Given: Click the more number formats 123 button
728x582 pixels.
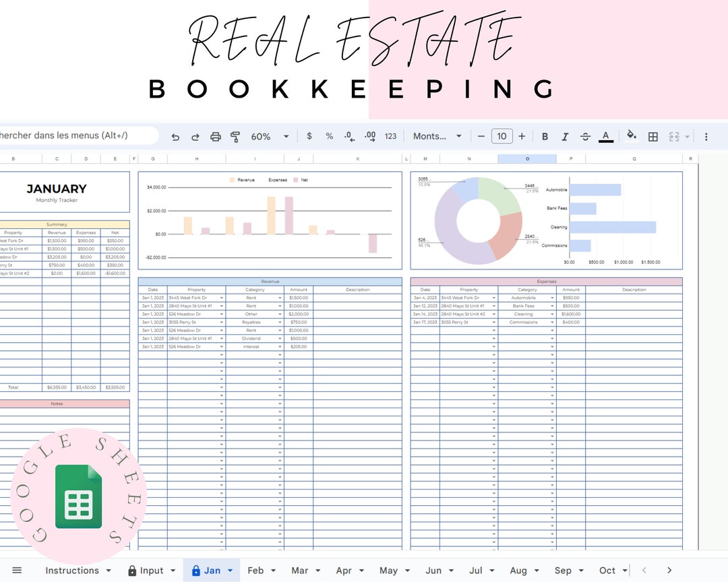Looking at the screenshot, I should tap(391, 136).
